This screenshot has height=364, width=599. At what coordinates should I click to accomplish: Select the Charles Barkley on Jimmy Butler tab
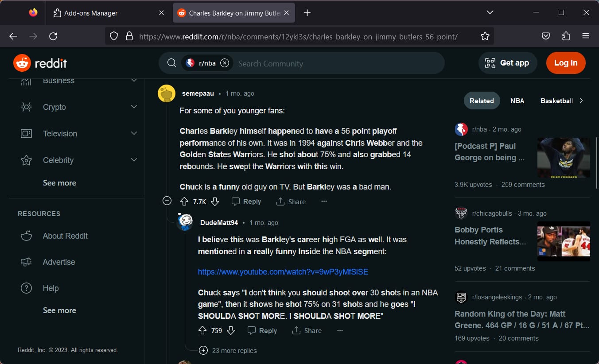click(234, 13)
